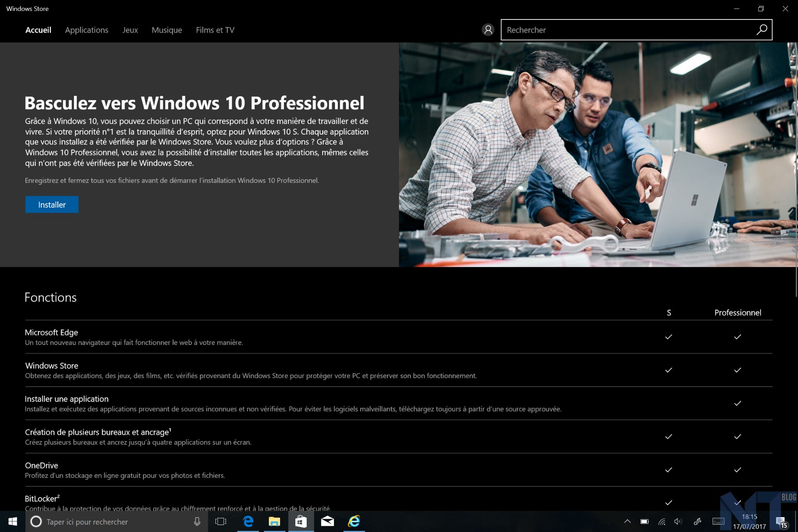Click the search magnifier icon
This screenshot has height=532, width=798.
tap(762, 30)
